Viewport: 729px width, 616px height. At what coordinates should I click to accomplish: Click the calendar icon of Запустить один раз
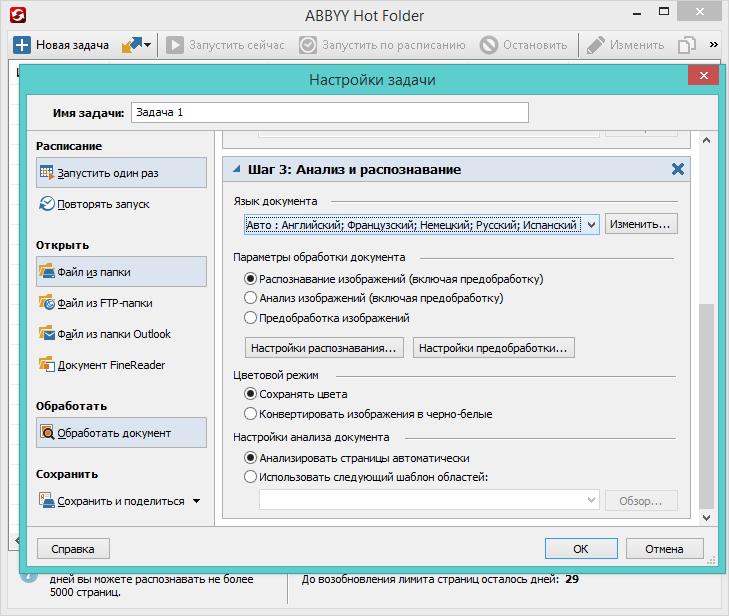(47, 172)
